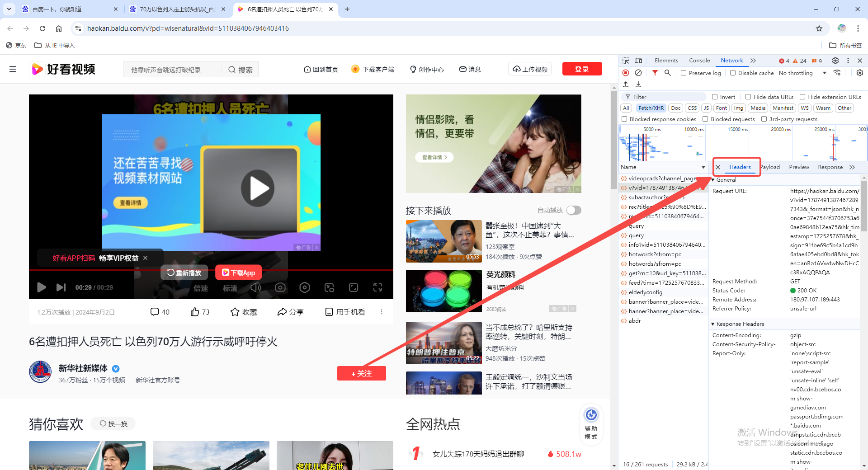This screenshot has height=470, width=868.
Task: Click the red 登录 login button
Action: pos(582,69)
